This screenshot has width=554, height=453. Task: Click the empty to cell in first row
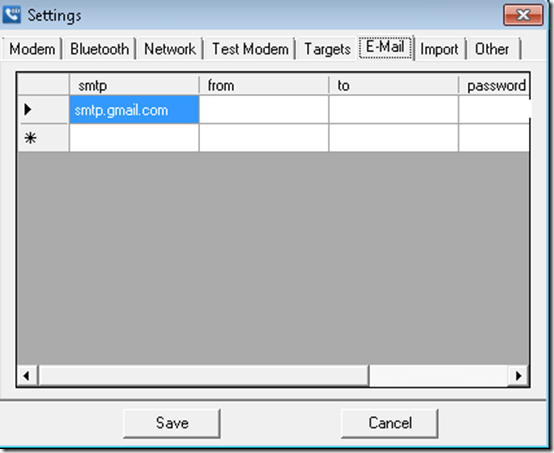coord(394,110)
